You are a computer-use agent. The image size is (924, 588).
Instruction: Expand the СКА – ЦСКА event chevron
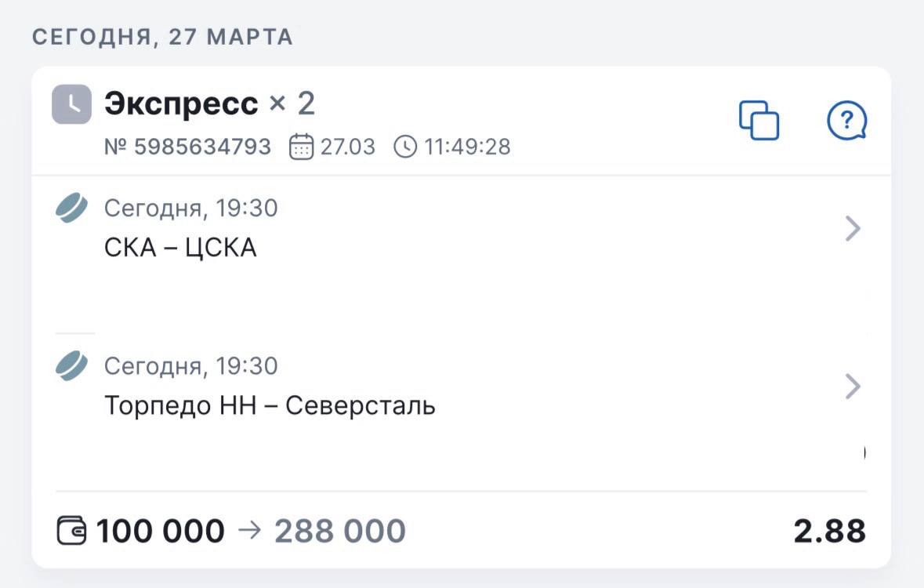853,229
